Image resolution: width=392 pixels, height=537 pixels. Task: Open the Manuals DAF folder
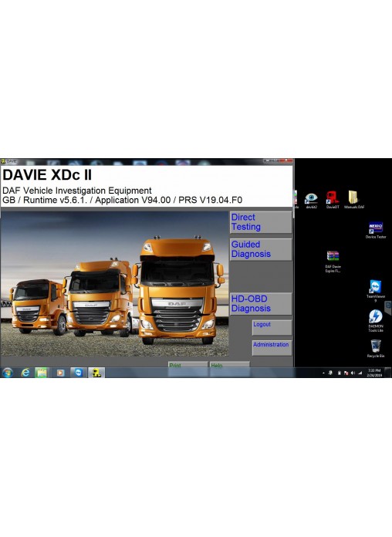point(354,200)
